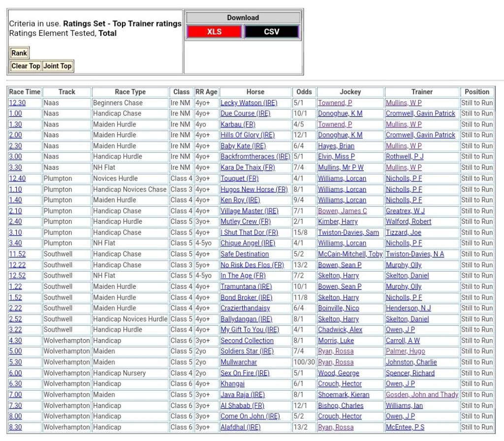
Task: Open trainer Rothwell, P J link
Action: (405, 157)
